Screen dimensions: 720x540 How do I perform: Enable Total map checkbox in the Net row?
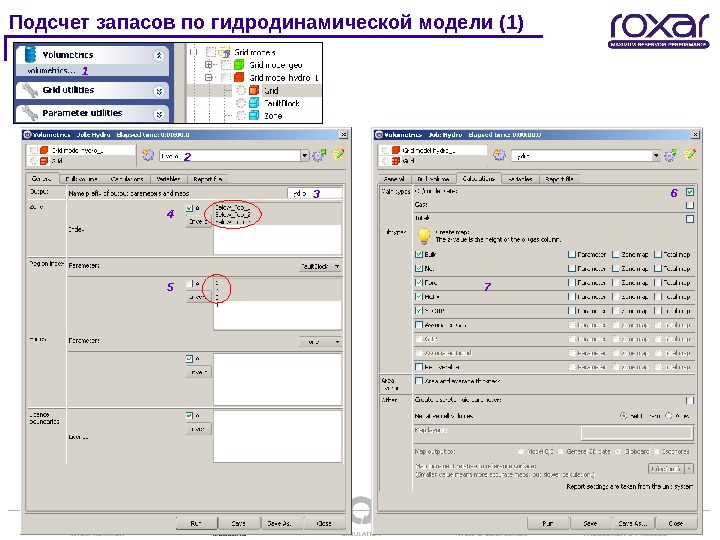tap(658, 268)
